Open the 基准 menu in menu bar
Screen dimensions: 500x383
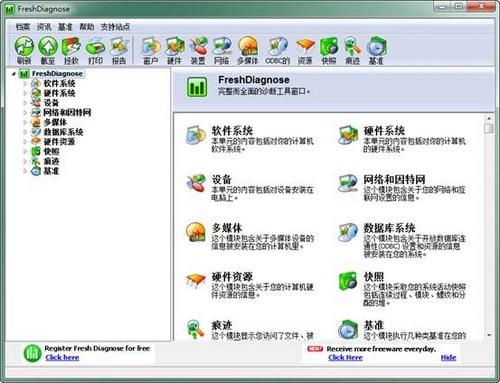point(65,27)
